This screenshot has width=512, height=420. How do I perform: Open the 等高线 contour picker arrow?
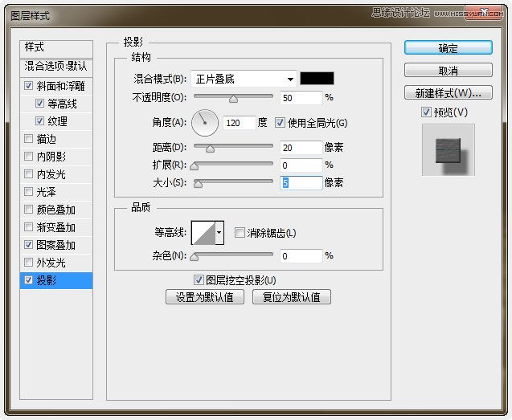[x=219, y=233]
